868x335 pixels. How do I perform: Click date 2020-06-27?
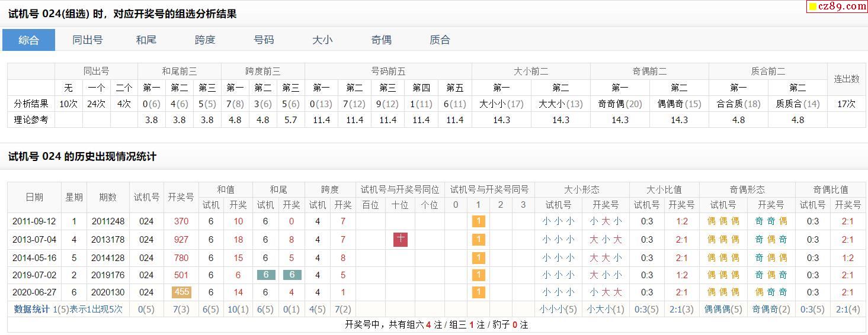[x=34, y=292]
